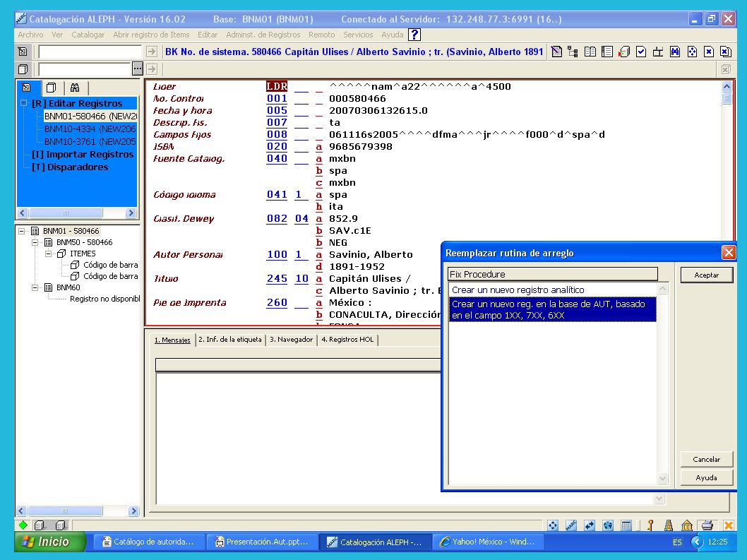Click the box icon with the red arrow

(x=624, y=52)
